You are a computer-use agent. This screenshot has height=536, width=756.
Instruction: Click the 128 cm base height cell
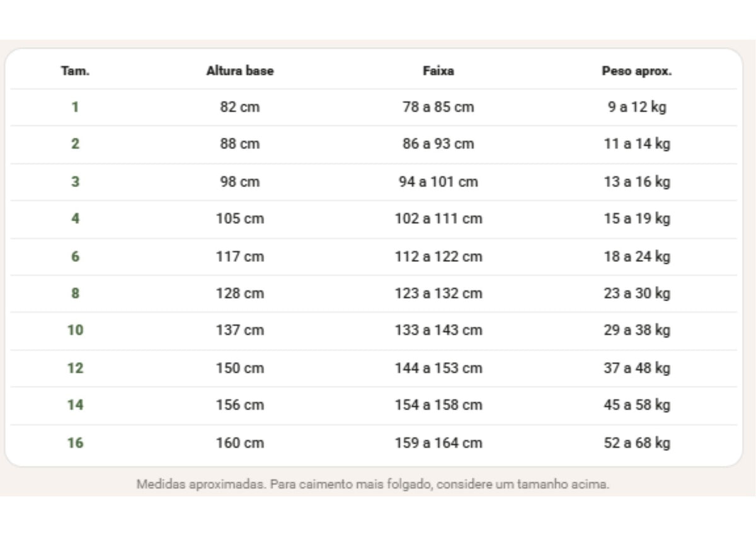[240, 294]
